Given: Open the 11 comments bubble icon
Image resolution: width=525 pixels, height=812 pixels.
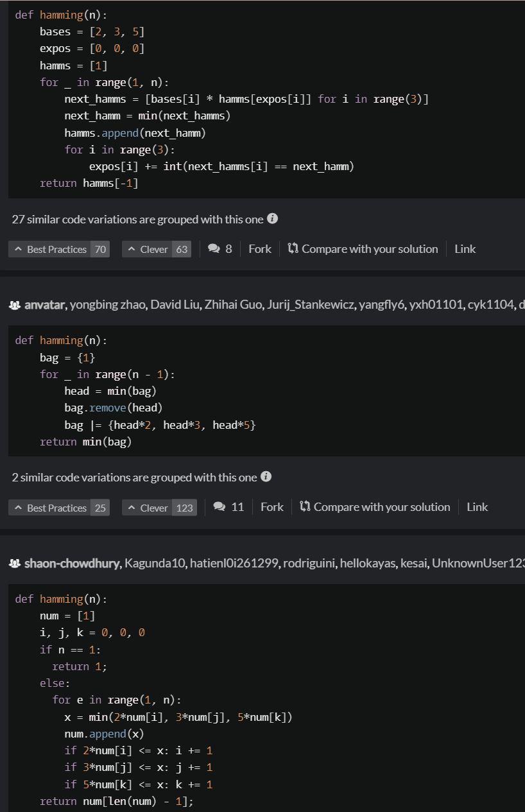Looking at the screenshot, I should point(219,507).
